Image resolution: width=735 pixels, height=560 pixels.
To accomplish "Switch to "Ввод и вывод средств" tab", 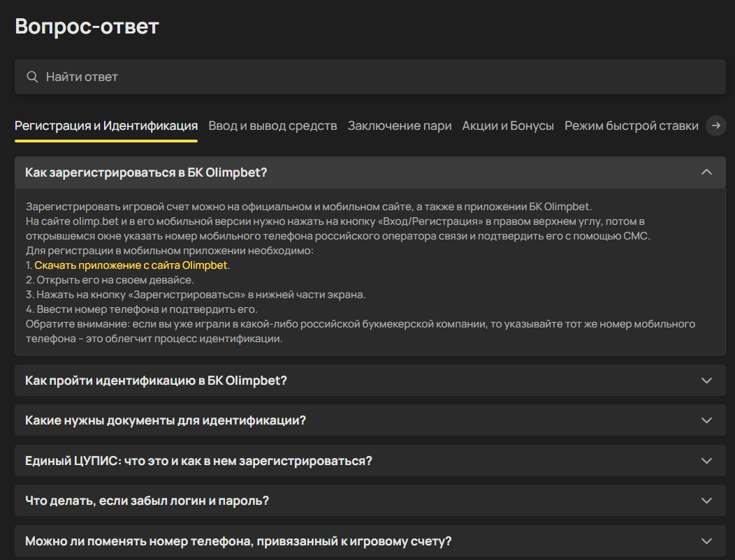I will coord(272,126).
